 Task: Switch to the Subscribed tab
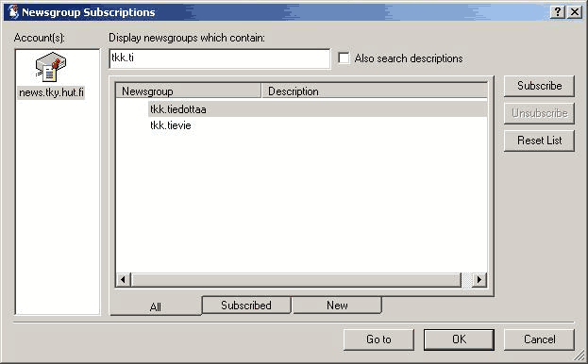[x=246, y=306]
